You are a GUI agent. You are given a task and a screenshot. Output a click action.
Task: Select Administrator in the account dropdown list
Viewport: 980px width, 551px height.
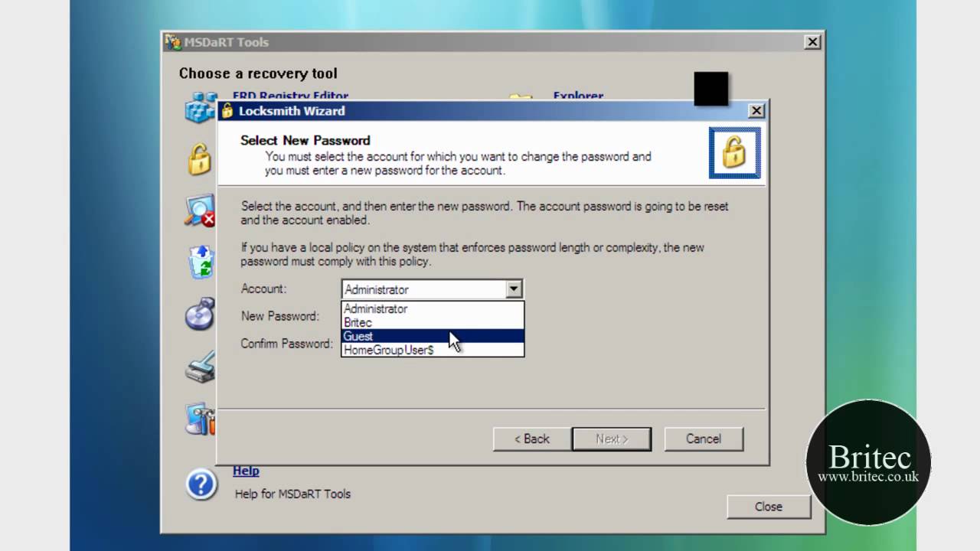433,308
